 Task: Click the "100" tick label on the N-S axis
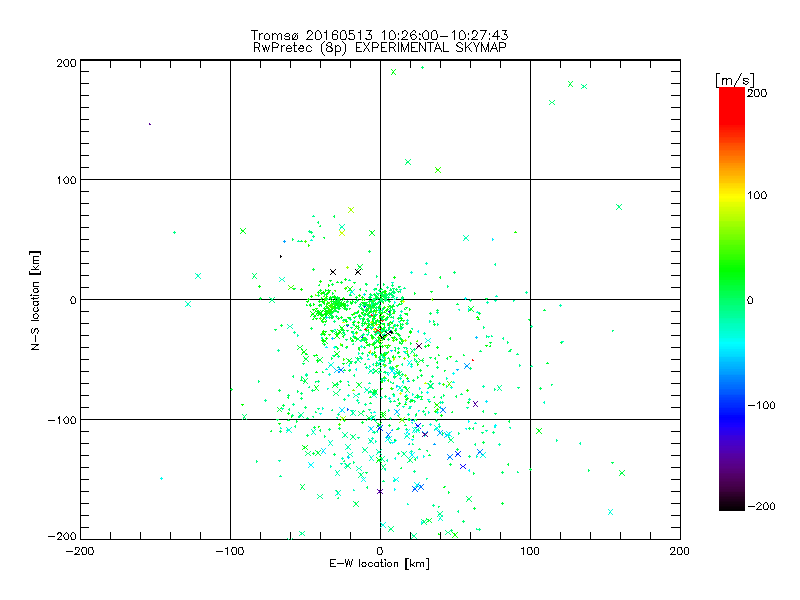66,180
